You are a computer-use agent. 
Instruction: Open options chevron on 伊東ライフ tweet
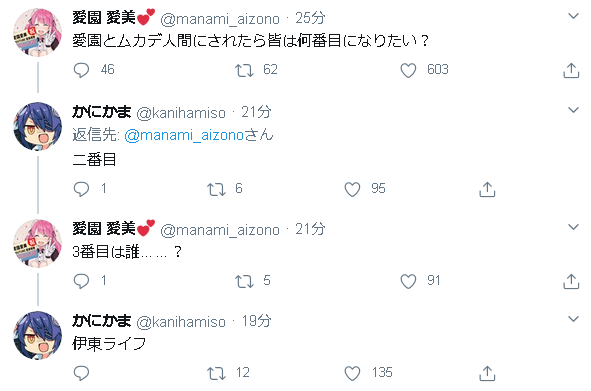coord(573,319)
